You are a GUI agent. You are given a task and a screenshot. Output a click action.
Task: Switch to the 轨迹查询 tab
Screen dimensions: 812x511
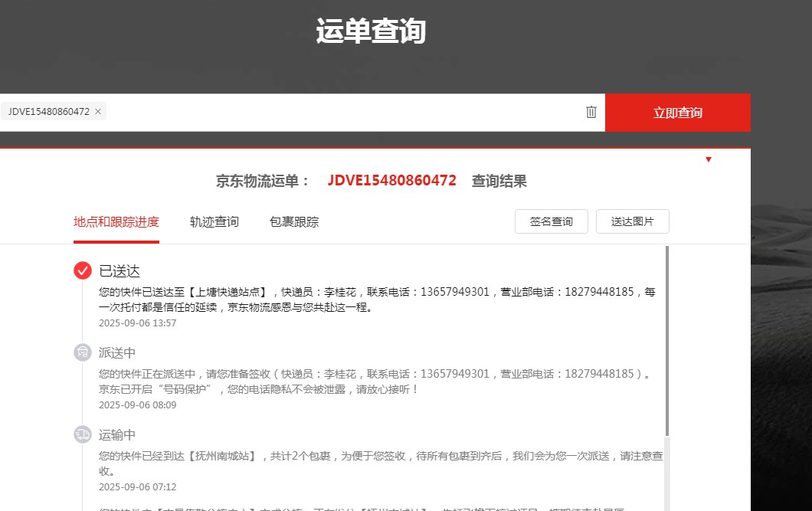[214, 222]
